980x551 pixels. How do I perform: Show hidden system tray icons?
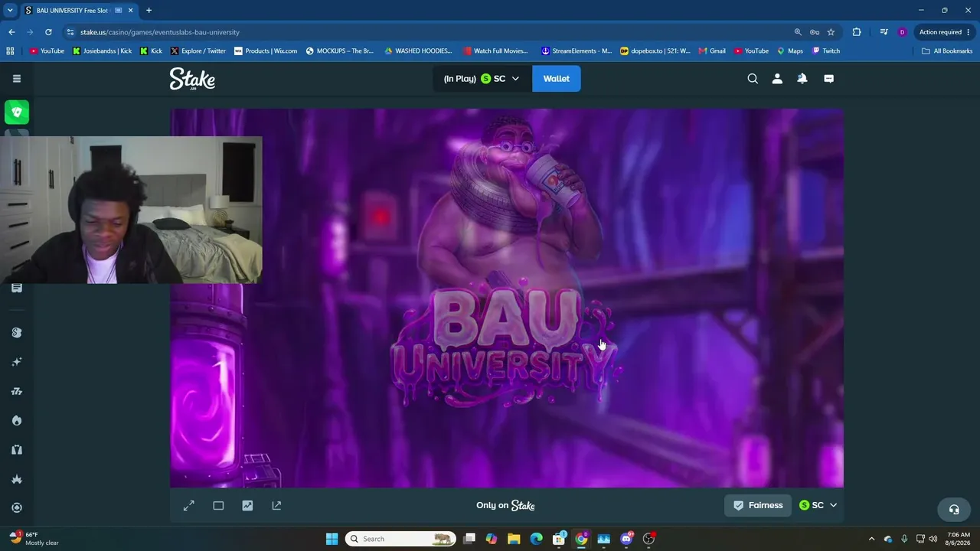tap(871, 539)
